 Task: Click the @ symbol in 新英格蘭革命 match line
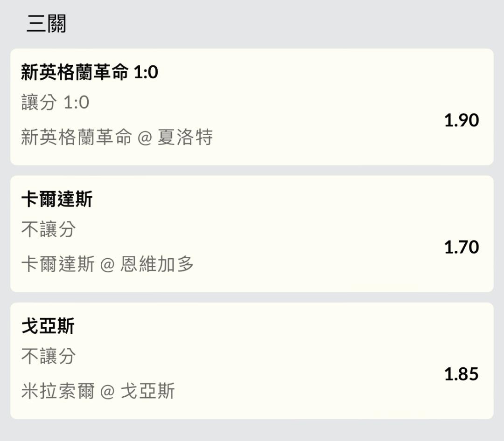click(145, 138)
